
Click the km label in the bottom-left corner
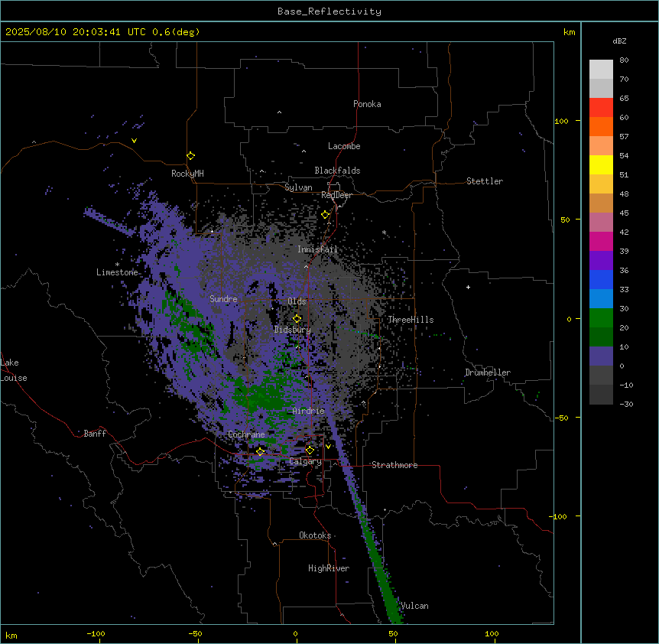pyautogui.click(x=11, y=636)
